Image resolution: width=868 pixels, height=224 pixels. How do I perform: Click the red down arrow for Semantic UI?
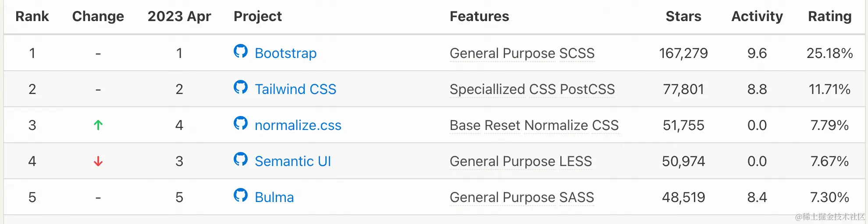98,161
